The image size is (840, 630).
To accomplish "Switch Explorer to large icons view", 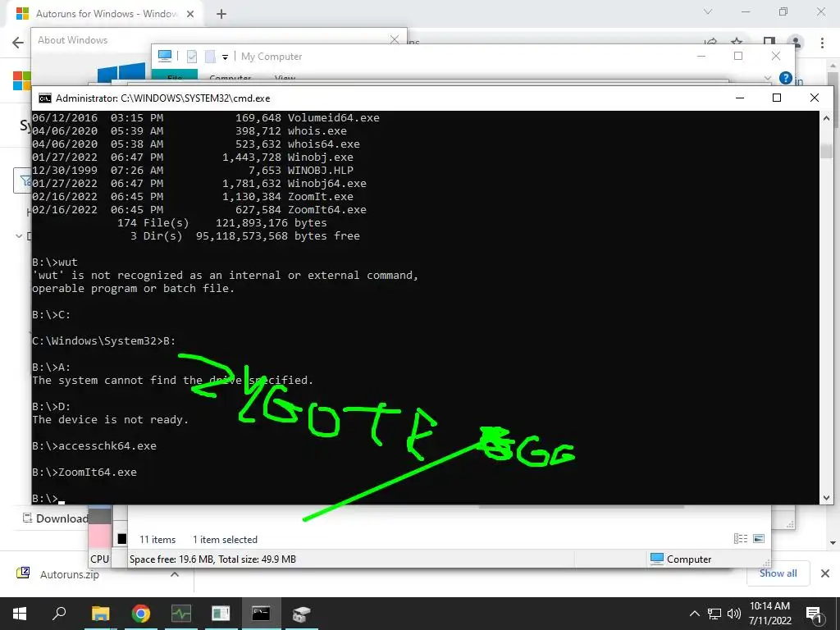I will tap(759, 538).
